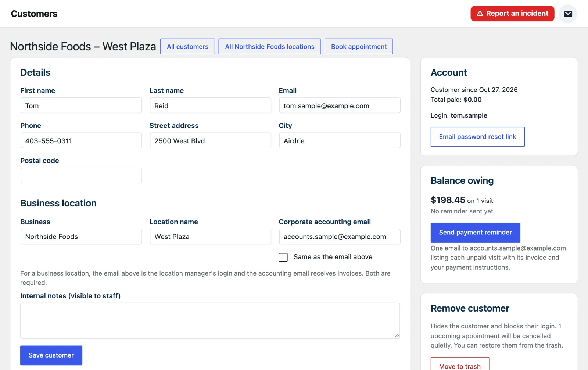Click the First name field
The image size is (588, 370).
click(81, 105)
